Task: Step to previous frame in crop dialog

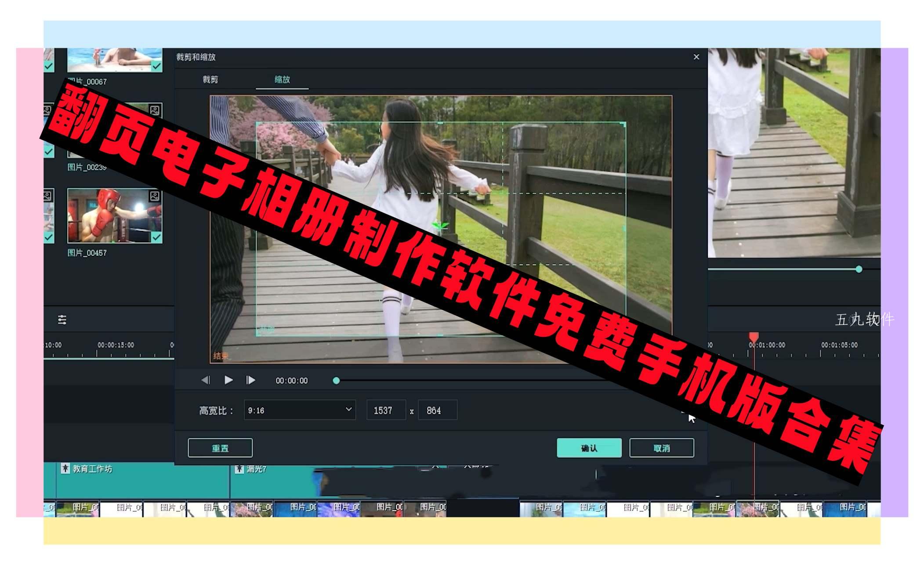Action: [x=206, y=380]
